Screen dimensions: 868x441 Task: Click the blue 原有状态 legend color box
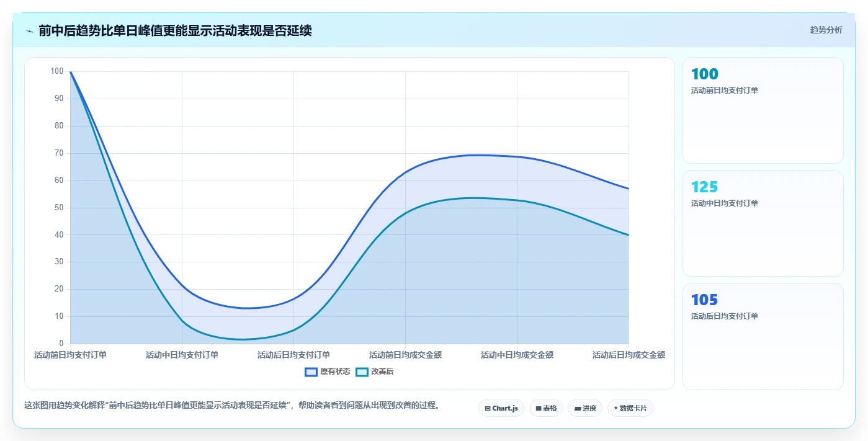click(311, 372)
